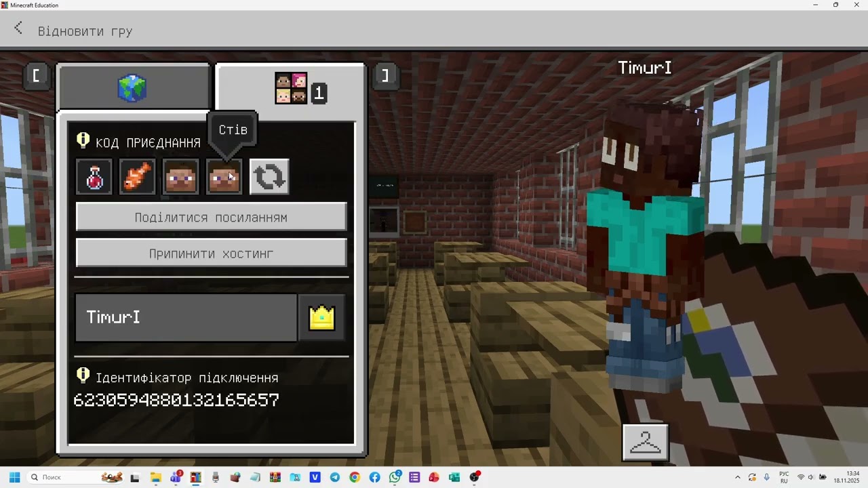Click the TimurI nametag above the character
Viewport: 868px width, 488px height.
click(x=644, y=68)
